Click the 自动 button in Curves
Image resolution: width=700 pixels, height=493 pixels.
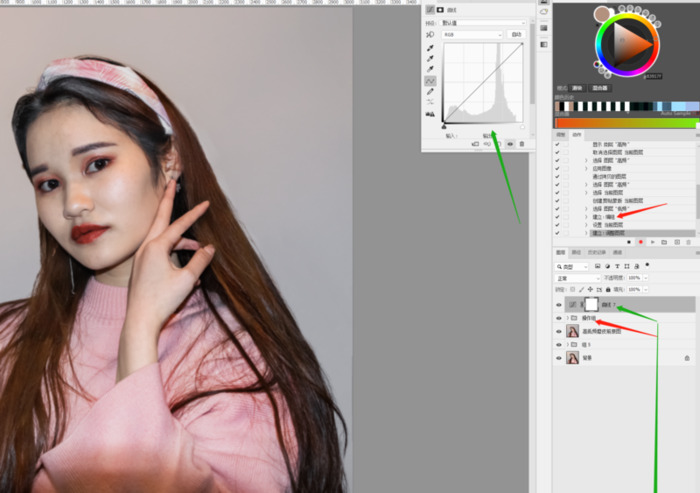click(516, 34)
